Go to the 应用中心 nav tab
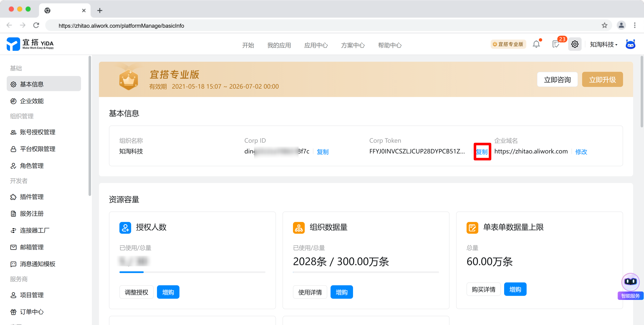644x325 pixels. coord(316,45)
